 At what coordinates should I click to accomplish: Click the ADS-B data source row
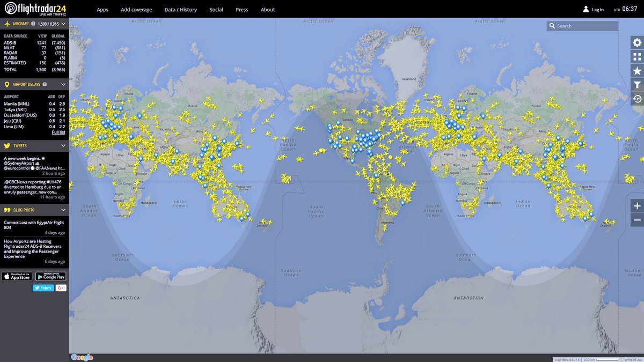pyautogui.click(x=34, y=42)
